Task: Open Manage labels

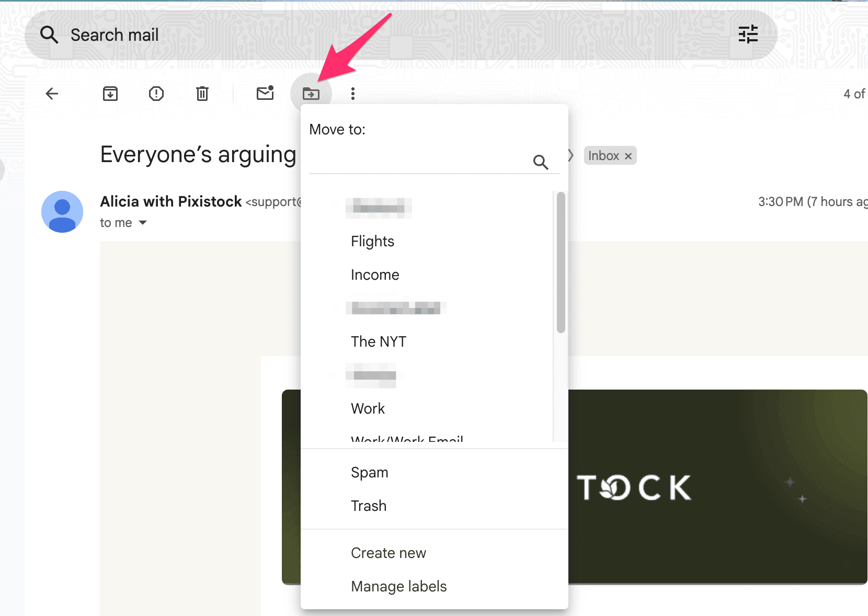Action: [x=398, y=586]
